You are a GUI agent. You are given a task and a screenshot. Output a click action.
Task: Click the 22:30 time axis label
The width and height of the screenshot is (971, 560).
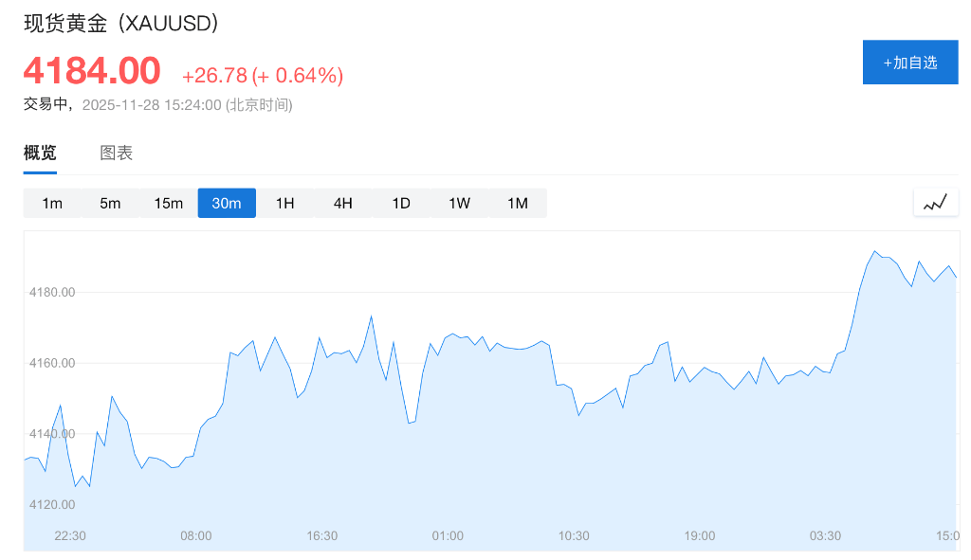(70, 535)
